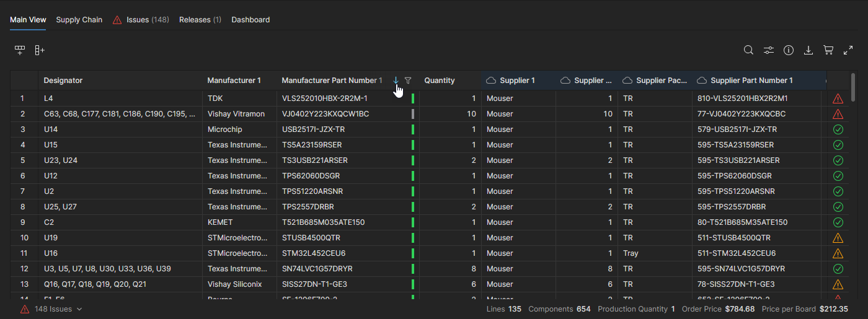868x319 pixels.
Task: Switch to the Dashboard tab
Action: pos(250,20)
